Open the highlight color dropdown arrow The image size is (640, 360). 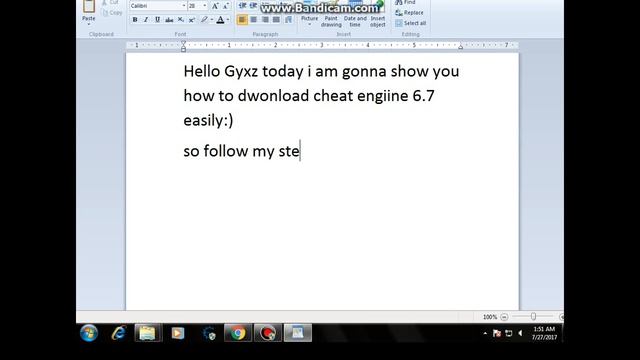(x=211, y=20)
